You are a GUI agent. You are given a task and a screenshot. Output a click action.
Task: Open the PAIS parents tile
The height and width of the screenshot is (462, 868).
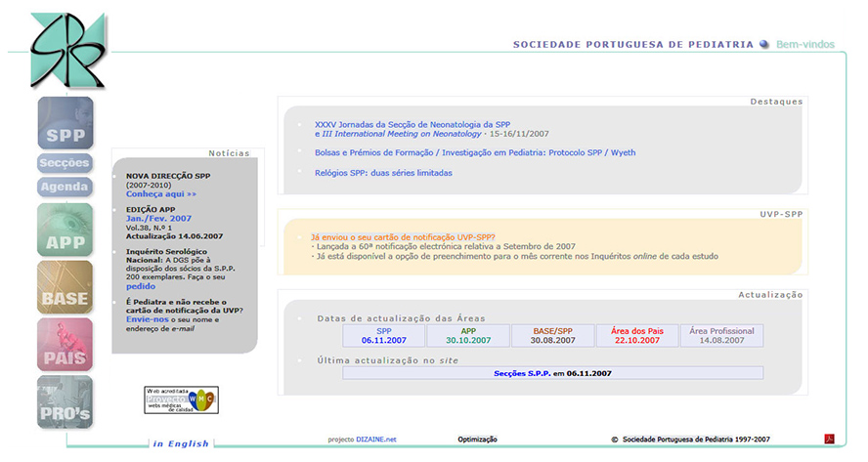(x=65, y=345)
